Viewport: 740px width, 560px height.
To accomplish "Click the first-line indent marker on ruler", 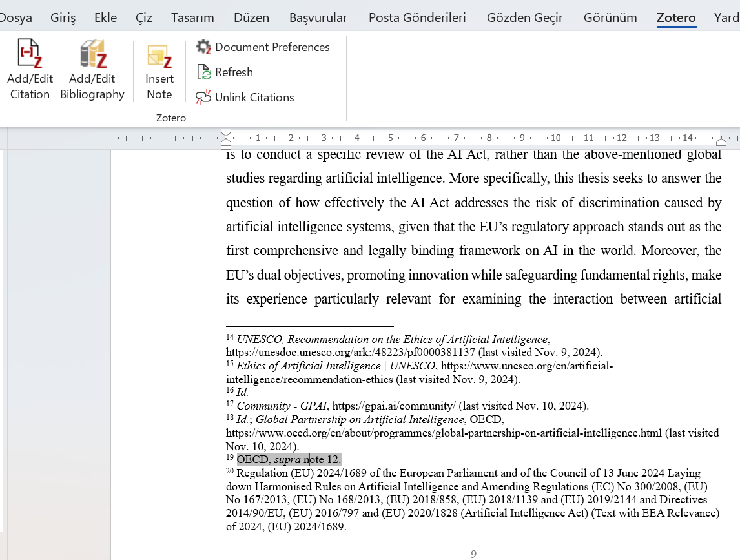I will pos(226,132).
